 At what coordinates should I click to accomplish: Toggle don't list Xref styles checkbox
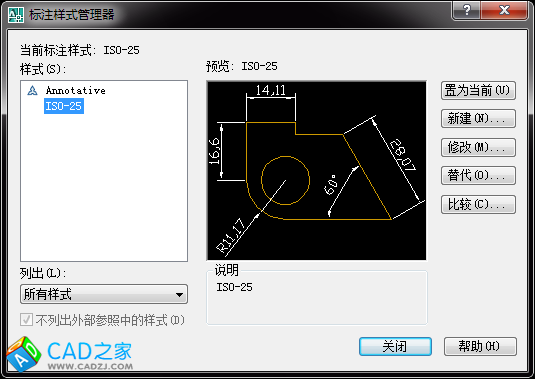click(x=26, y=320)
